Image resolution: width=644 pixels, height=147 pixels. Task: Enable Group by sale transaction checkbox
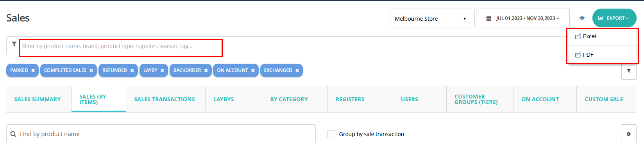(x=331, y=134)
